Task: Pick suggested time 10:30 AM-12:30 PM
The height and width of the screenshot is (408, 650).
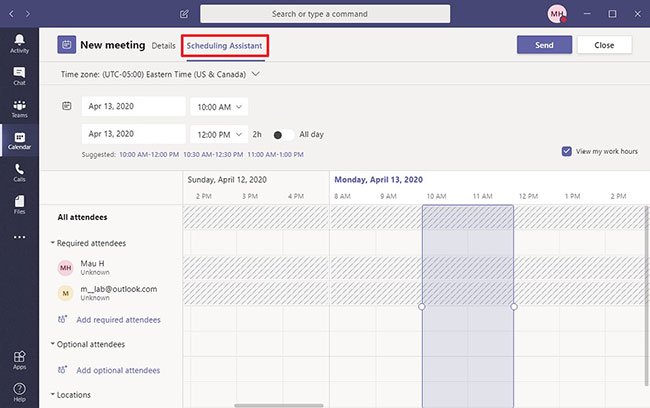Action: pos(213,155)
